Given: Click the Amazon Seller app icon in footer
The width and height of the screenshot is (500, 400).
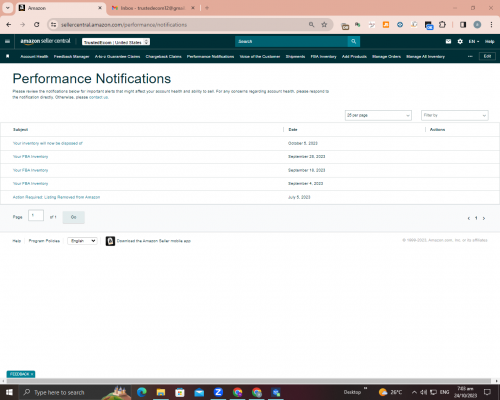Looking at the screenshot, I should [x=110, y=241].
